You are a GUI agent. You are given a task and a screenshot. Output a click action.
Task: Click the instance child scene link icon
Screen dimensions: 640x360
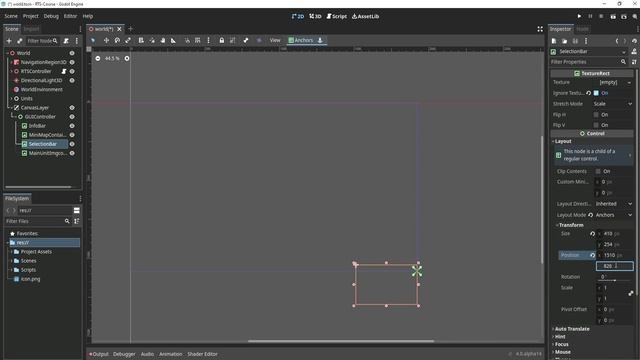tap(20, 41)
